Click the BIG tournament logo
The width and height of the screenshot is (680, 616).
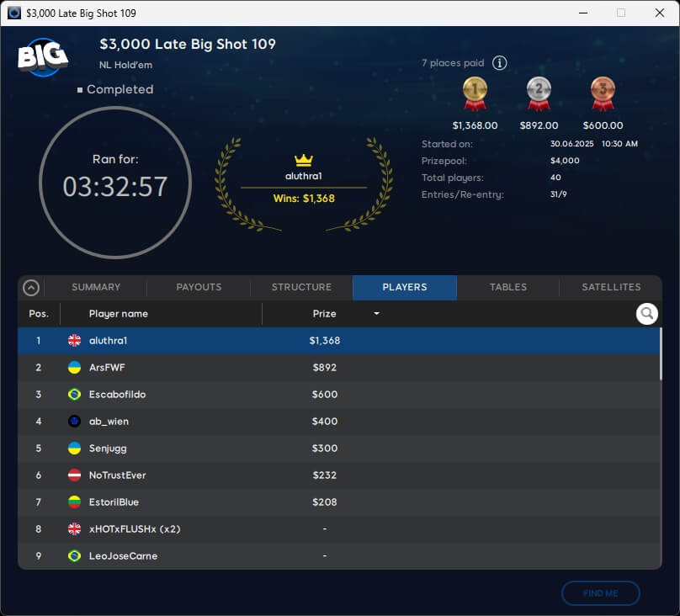(42, 57)
